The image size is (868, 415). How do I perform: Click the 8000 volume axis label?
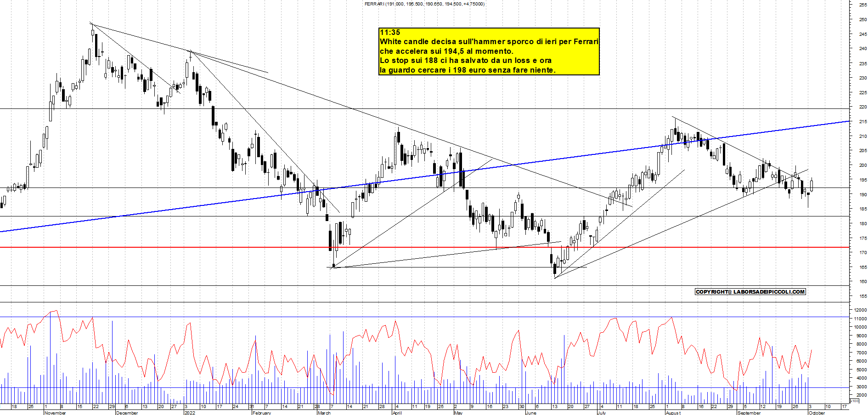[x=861, y=344]
